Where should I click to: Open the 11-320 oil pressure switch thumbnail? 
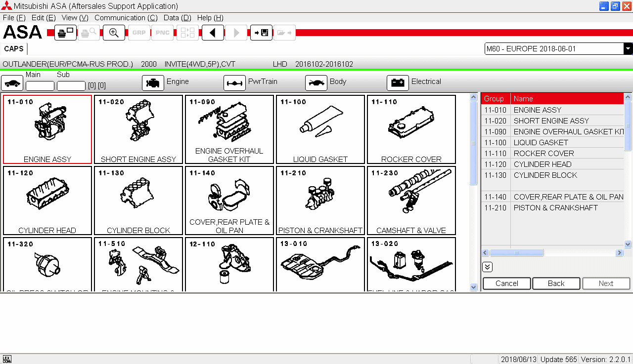47,264
